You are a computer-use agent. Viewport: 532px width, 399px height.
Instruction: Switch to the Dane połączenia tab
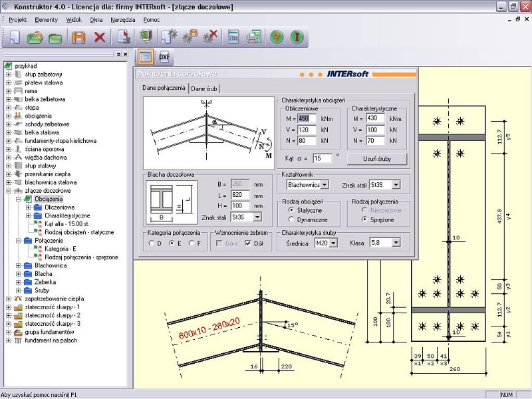click(164, 88)
